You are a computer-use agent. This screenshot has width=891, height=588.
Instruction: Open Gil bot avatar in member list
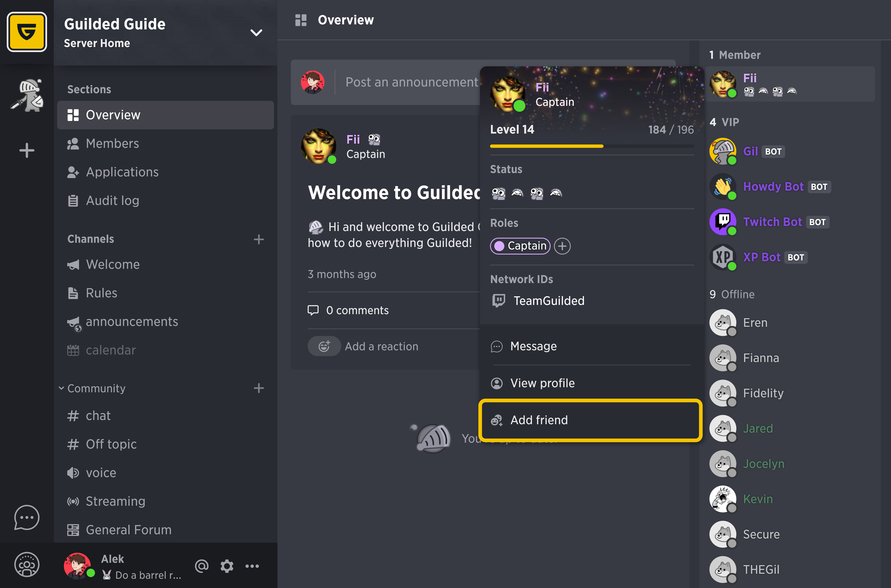(723, 151)
